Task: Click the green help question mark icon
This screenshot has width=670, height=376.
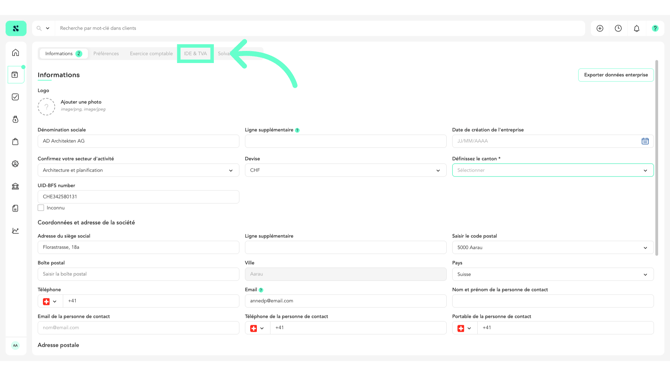Action: coord(655,28)
